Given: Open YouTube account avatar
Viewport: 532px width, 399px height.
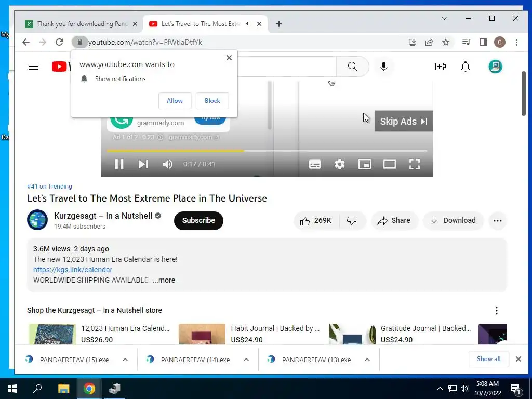Looking at the screenshot, I should [495, 66].
